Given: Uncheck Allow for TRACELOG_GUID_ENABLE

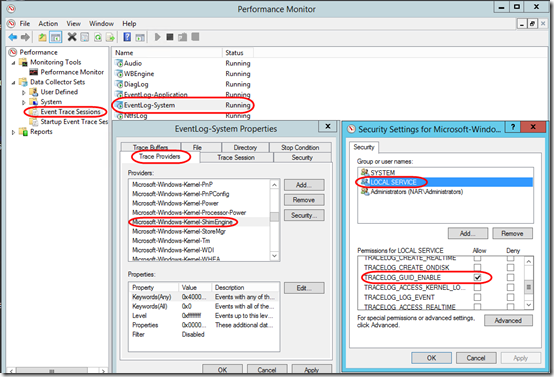Looking at the screenshot, I should 477,277.
